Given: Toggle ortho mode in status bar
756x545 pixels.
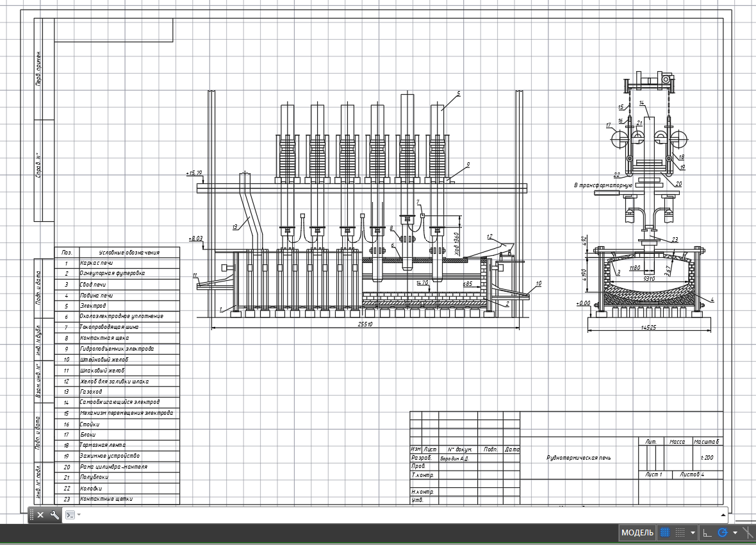Looking at the screenshot, I should tap(707, 533).
